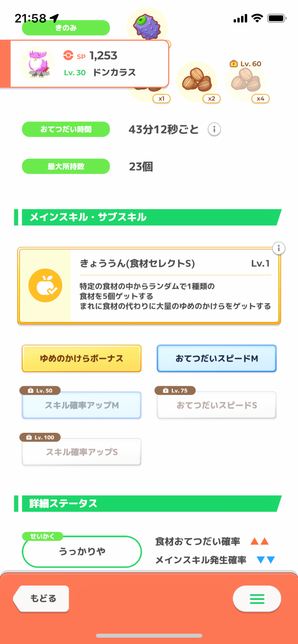Tap the うっかりや nature box
Viewport: 298px width, 644px height.
tap(82, 551)
